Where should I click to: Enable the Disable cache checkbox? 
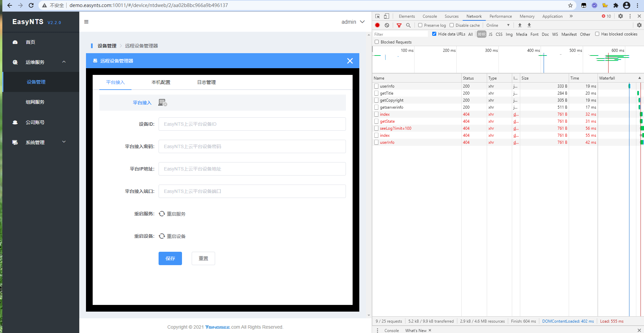pyautogui.click(x=452, y=25)
